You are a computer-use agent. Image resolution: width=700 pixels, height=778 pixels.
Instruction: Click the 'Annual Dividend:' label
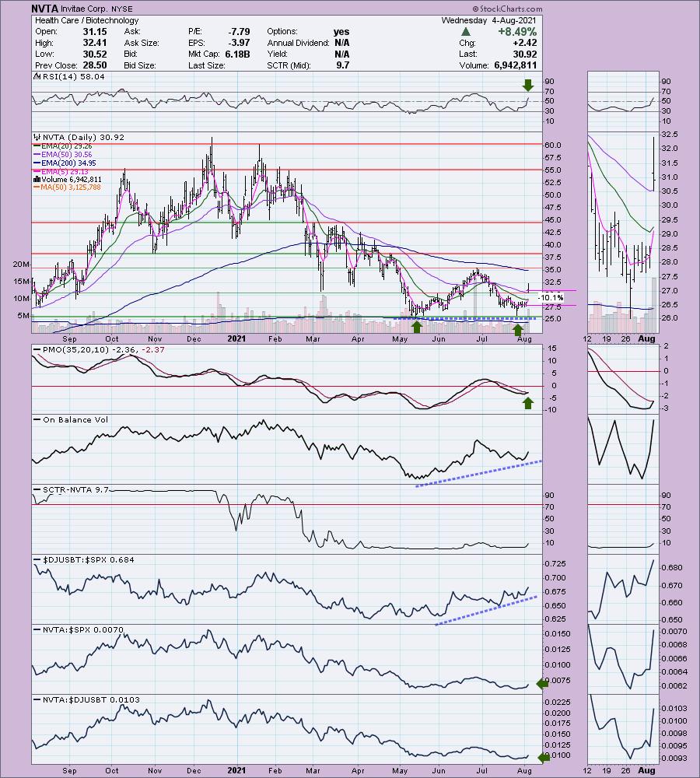[298, 43]
